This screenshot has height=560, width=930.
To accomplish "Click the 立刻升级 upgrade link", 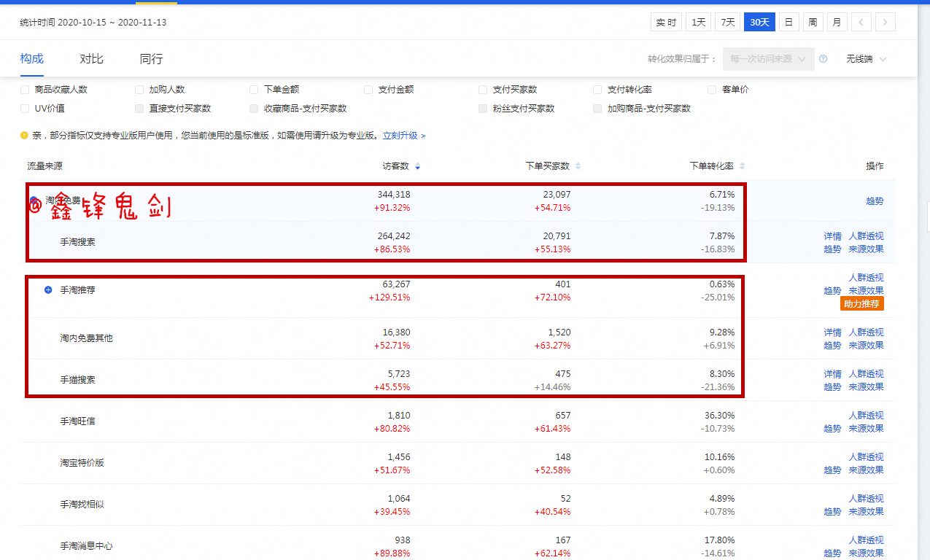I will (x=403, y=136).
